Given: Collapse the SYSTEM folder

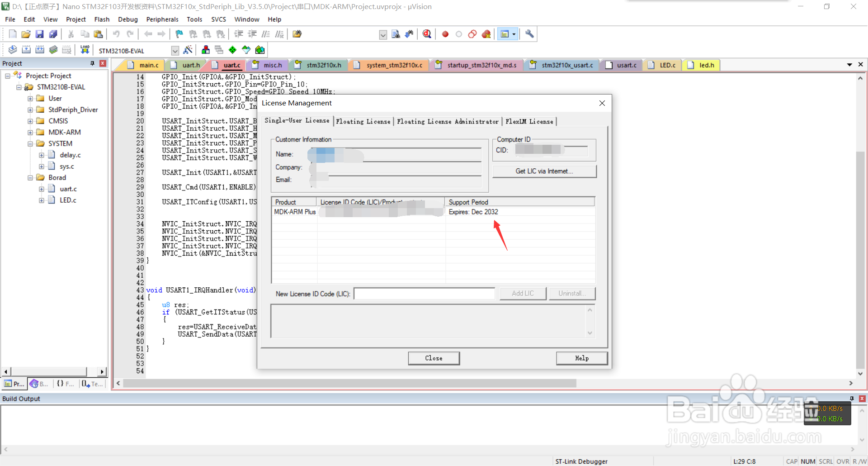Looking at the screenshot, I should pos(30,144).
